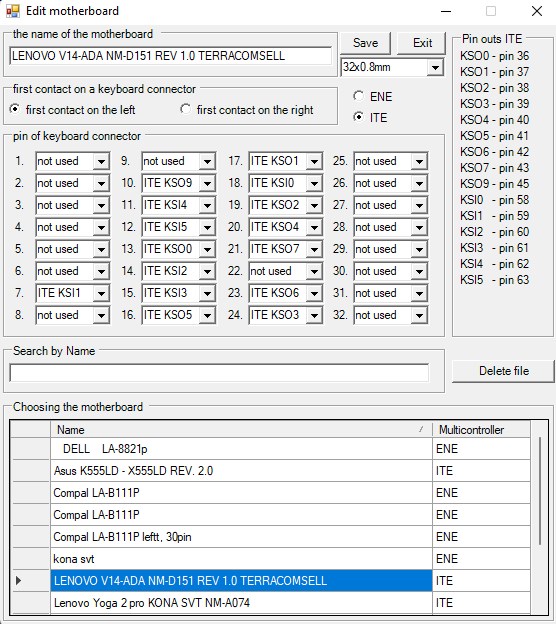
Task: Open the pin 15 ITE KSI3 dropdown
Action: click(207, 293)
